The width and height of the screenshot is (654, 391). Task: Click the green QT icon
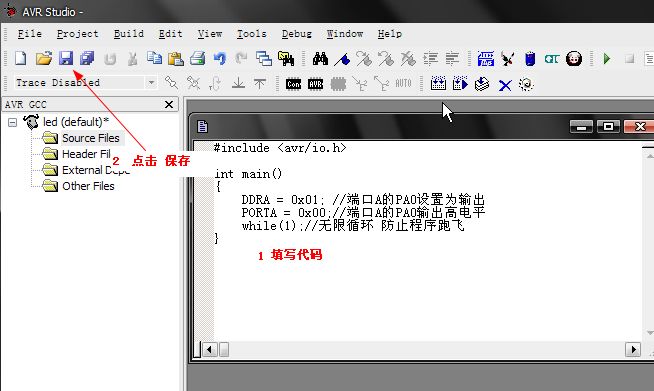pos(551,59)
